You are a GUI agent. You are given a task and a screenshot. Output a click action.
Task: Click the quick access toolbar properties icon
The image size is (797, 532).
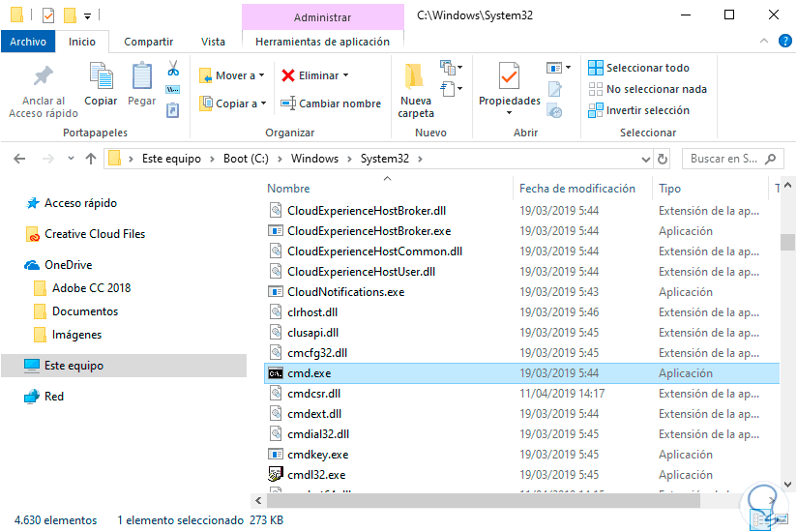(48, 15)
